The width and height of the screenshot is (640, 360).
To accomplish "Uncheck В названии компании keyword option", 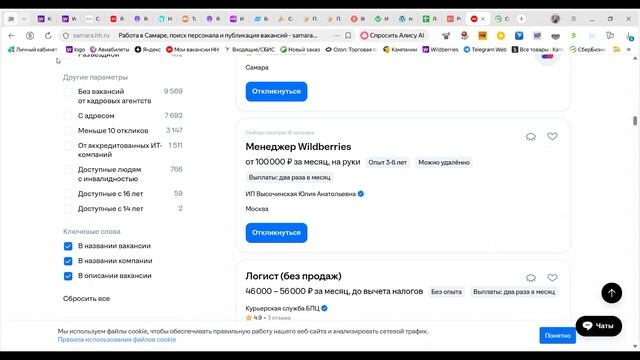I will [x=68, y=261].
